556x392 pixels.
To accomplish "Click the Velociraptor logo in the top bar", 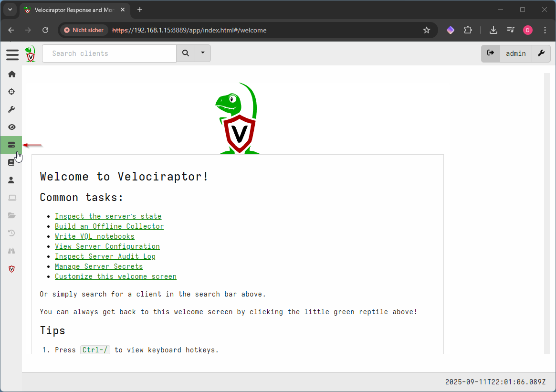I will pos(31,53).
